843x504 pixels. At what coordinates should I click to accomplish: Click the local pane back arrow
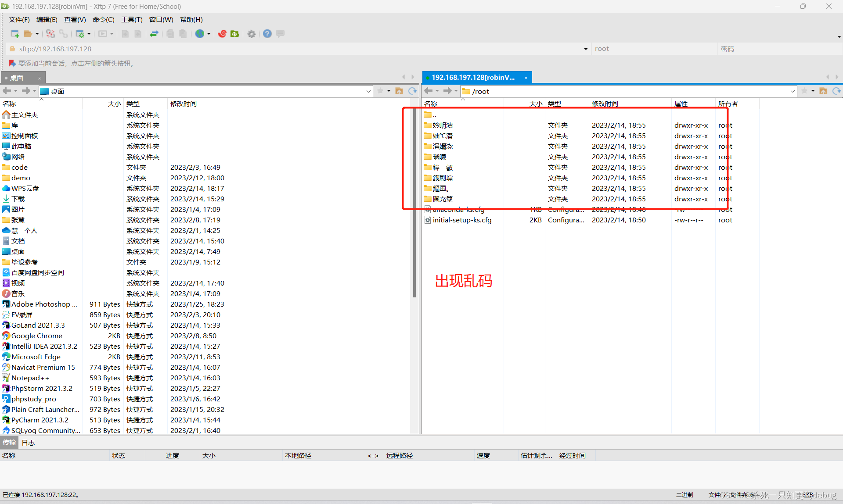click(7, 91)
